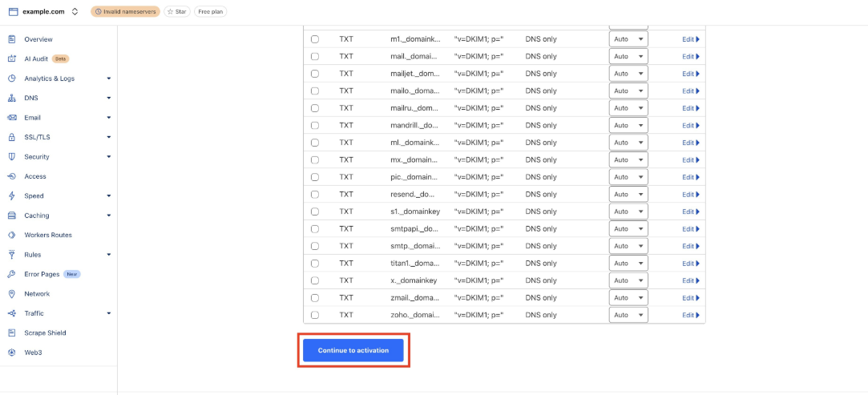Check the mailjet DKIM record checkbox

coord(314,74)
